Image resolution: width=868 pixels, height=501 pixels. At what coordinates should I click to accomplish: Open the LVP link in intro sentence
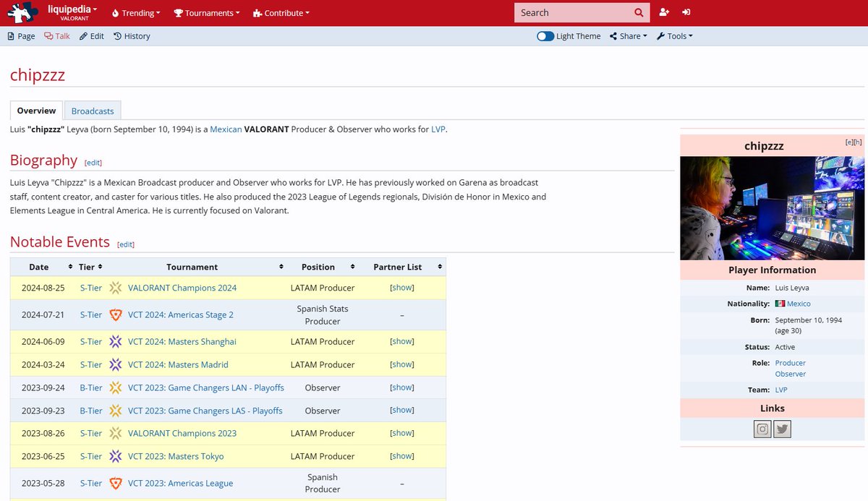[x=438, y=129]
